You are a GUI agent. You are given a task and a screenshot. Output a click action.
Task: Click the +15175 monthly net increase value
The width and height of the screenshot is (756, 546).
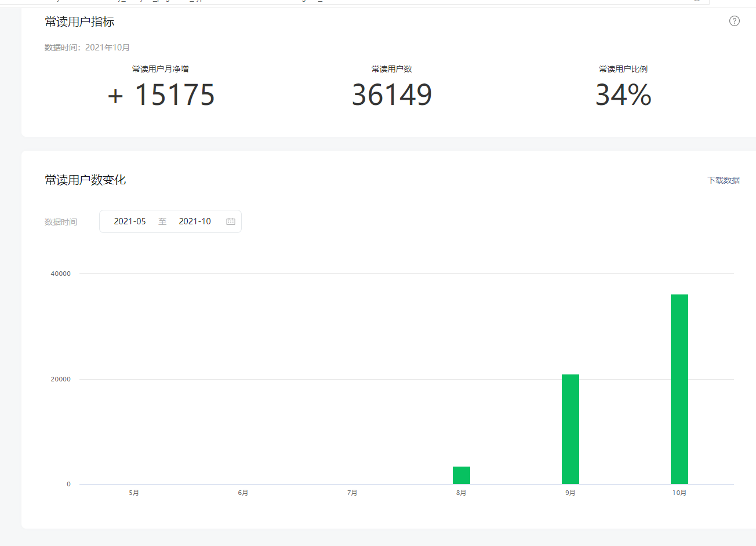(x=161, y=95)
